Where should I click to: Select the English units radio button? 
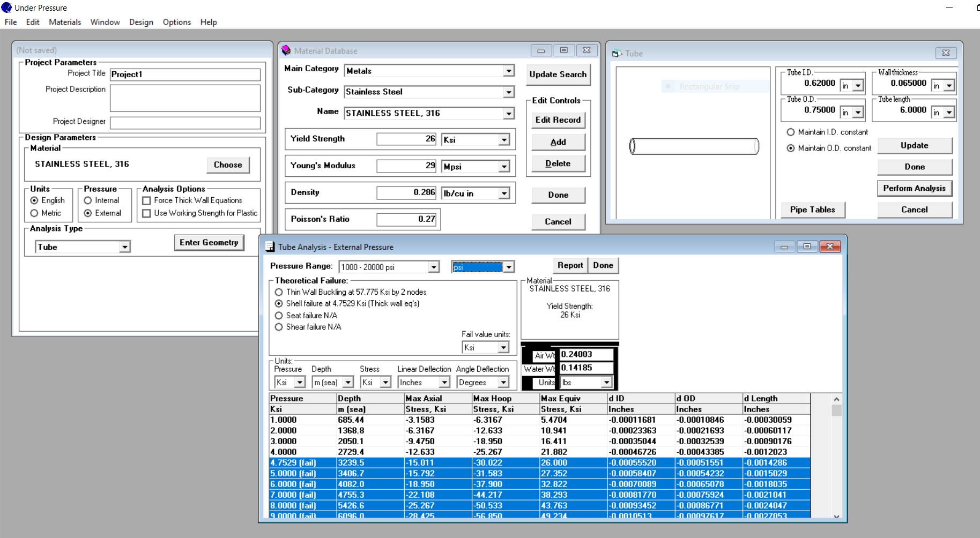pos(34,200)
